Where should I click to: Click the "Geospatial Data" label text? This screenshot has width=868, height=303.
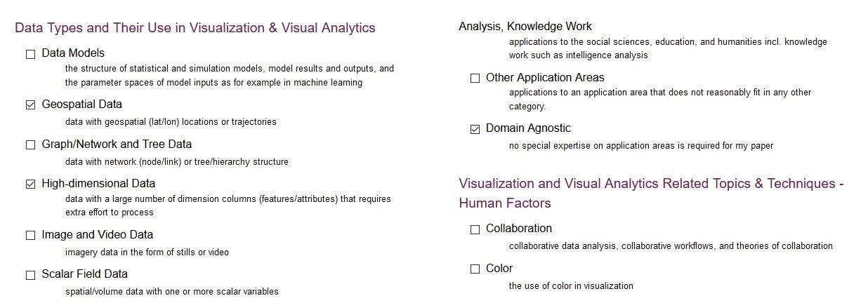coord(81,105)
